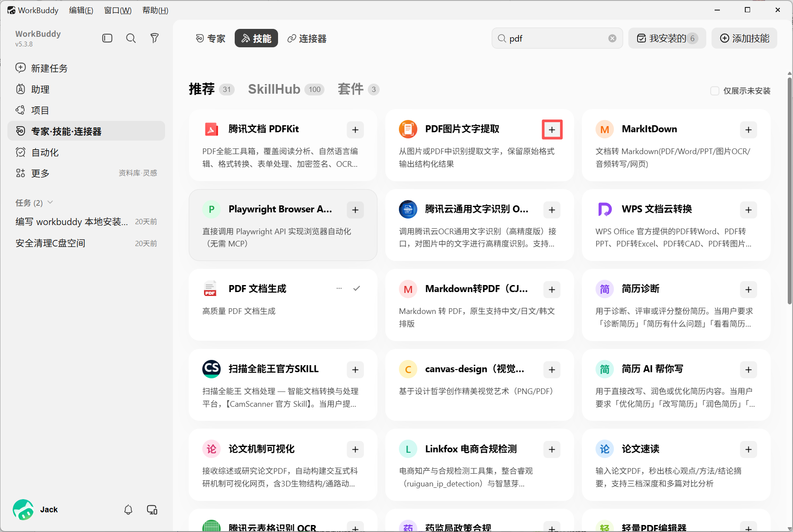Add the canvas-design skill
Screen dimensions: 793x532
(x=552, y=370)
